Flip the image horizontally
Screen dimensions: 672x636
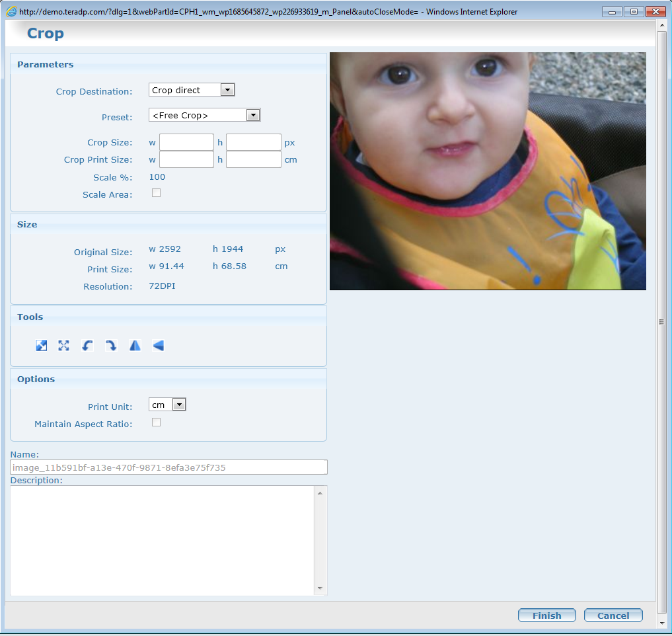pos(135,345)
